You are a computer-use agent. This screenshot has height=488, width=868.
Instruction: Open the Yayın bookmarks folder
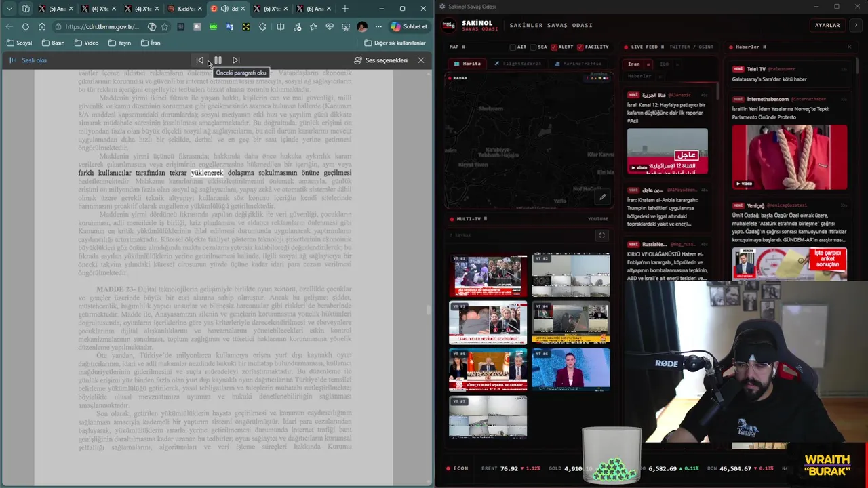(119, 43)
